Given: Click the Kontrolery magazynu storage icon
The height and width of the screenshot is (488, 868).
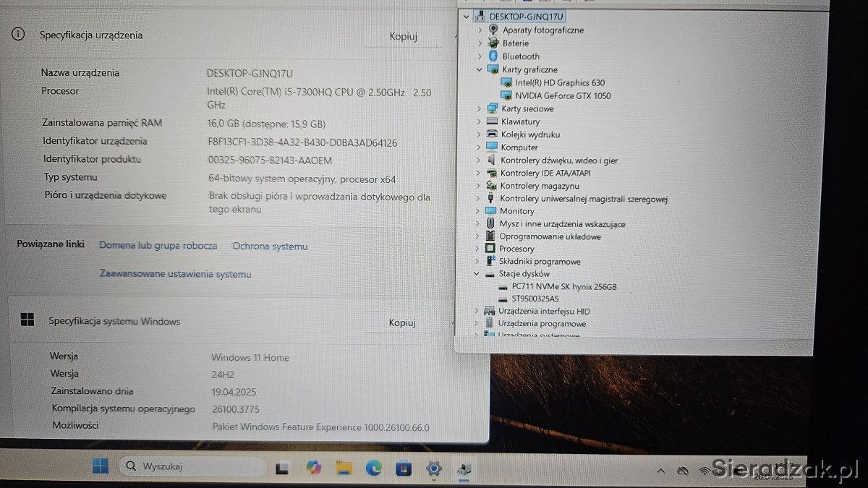Looking at the screenshot, I should tap(492, 186).
